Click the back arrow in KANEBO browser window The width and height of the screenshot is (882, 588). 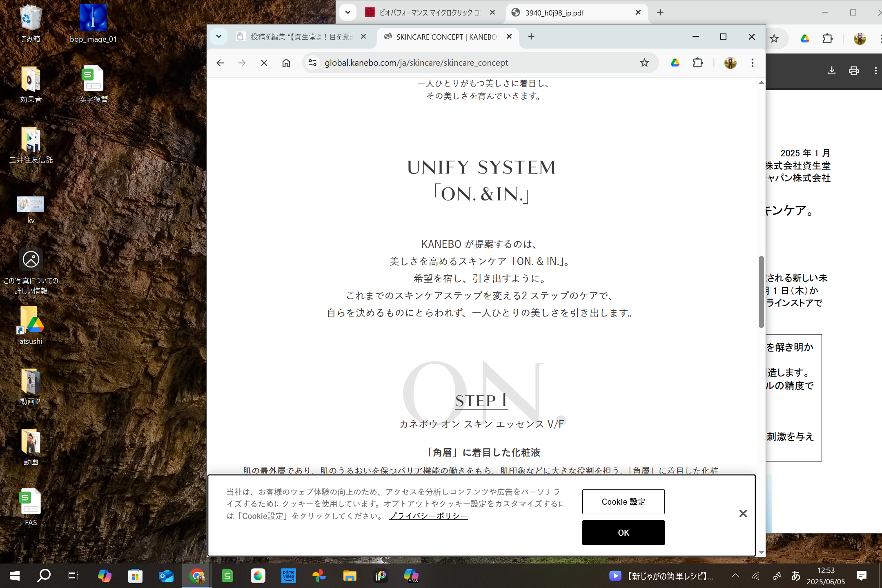pos(220,63)
